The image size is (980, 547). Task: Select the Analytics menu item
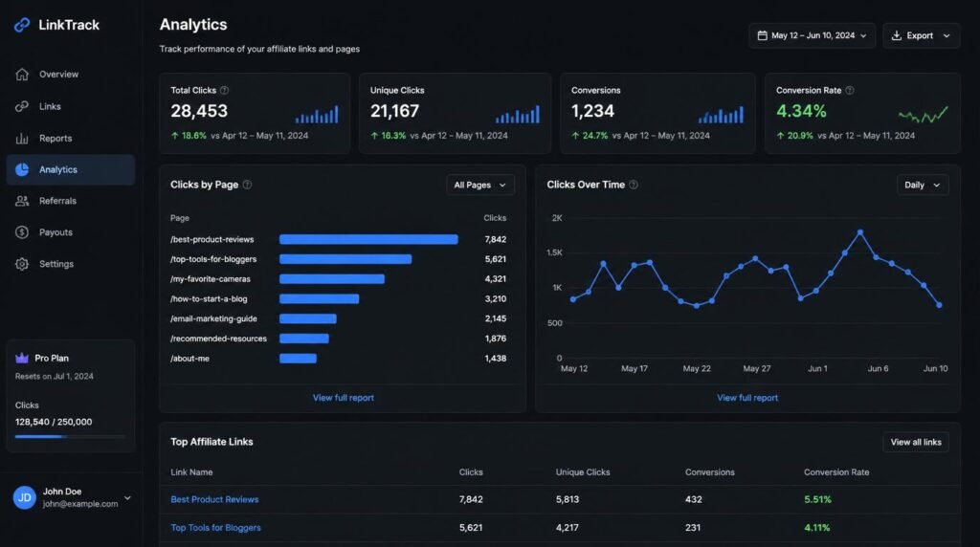pos(71,170)
